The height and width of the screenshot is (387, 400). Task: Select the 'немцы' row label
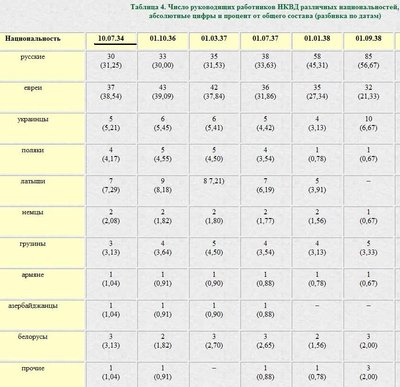point(33,213)
